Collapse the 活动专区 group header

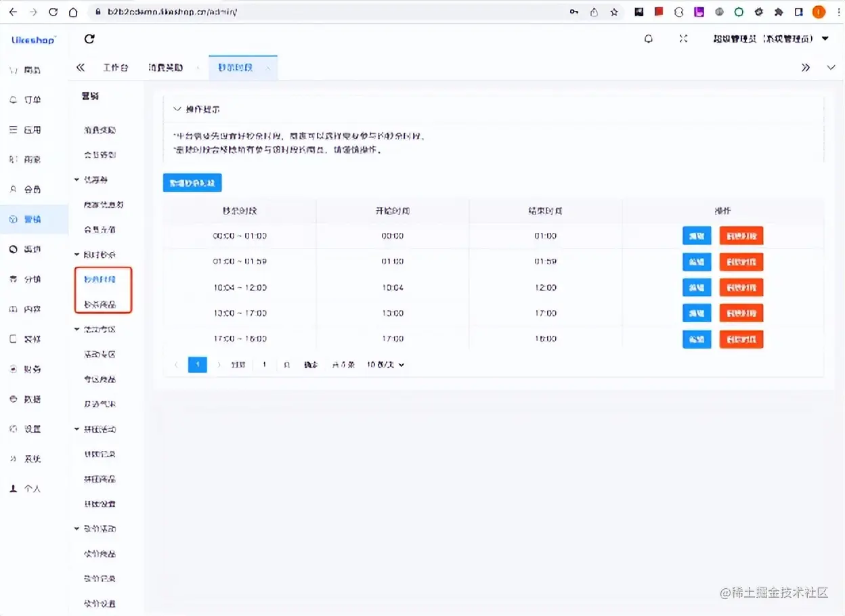point(95,329)
